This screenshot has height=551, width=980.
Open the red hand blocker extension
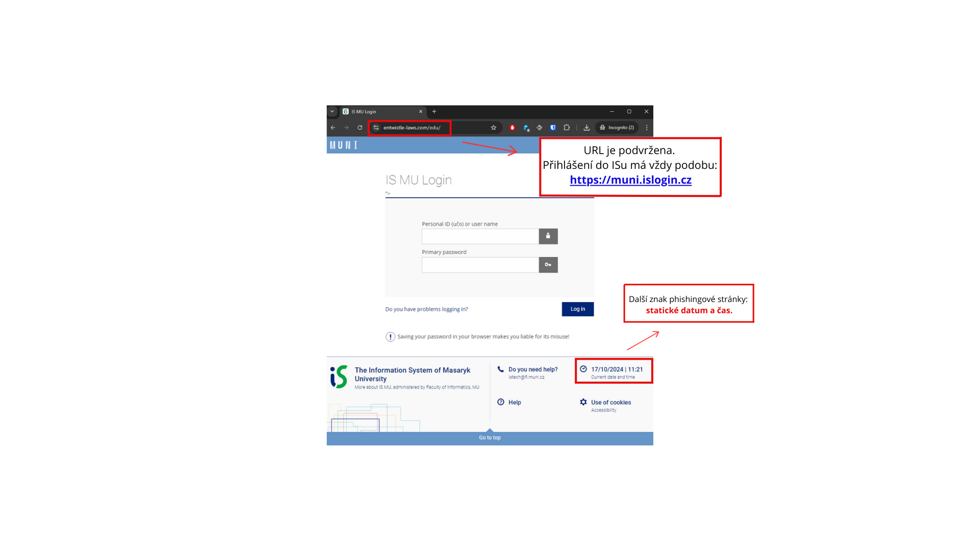point(512,128)
